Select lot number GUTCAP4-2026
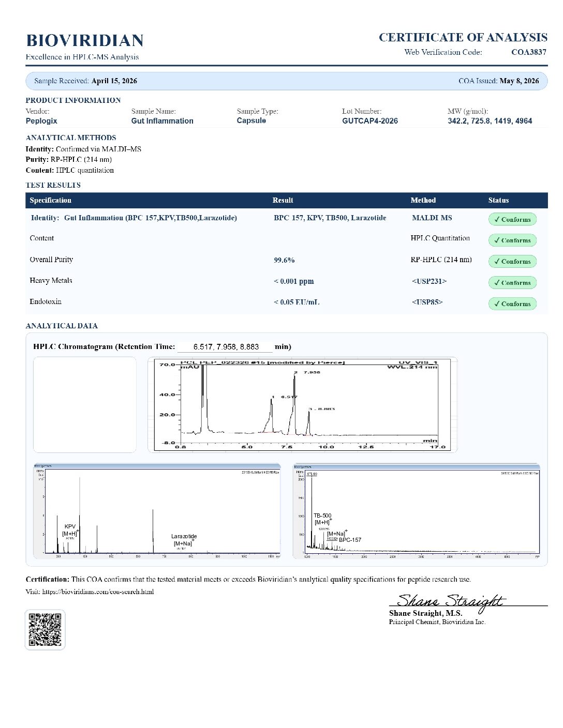Viewport: 563px width, 728px height. click(x=370, y=120)
